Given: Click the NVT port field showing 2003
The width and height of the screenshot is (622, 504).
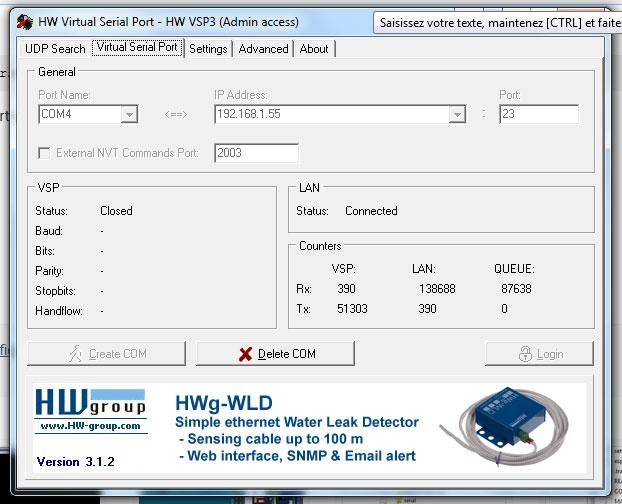Looking at the screenshot, I should (x=256, y=153).
